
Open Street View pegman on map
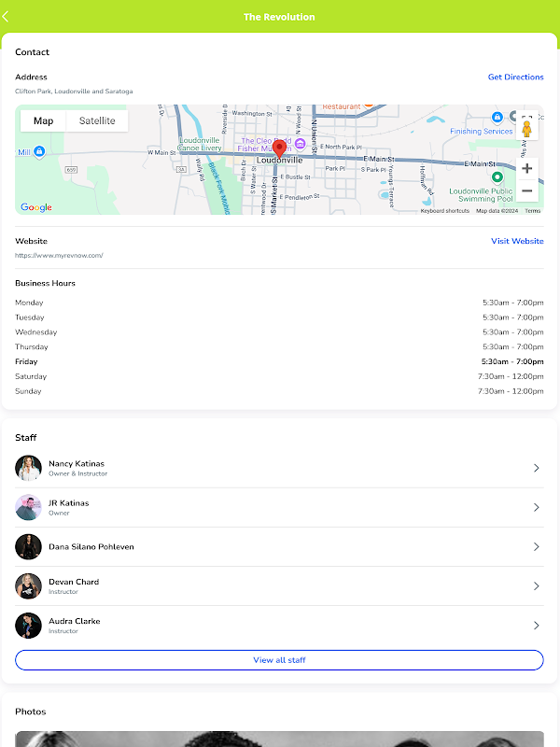526,129
